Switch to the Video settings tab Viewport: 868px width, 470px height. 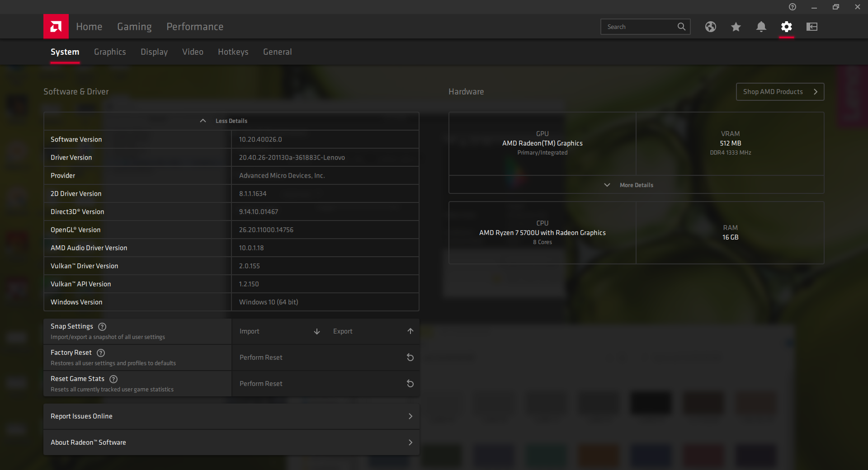click(193, 52)
